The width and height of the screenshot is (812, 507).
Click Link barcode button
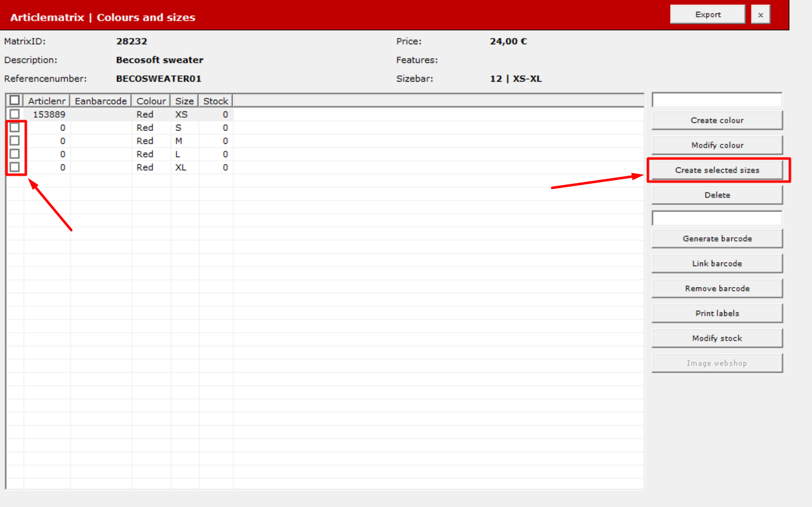tap(717, 263)
